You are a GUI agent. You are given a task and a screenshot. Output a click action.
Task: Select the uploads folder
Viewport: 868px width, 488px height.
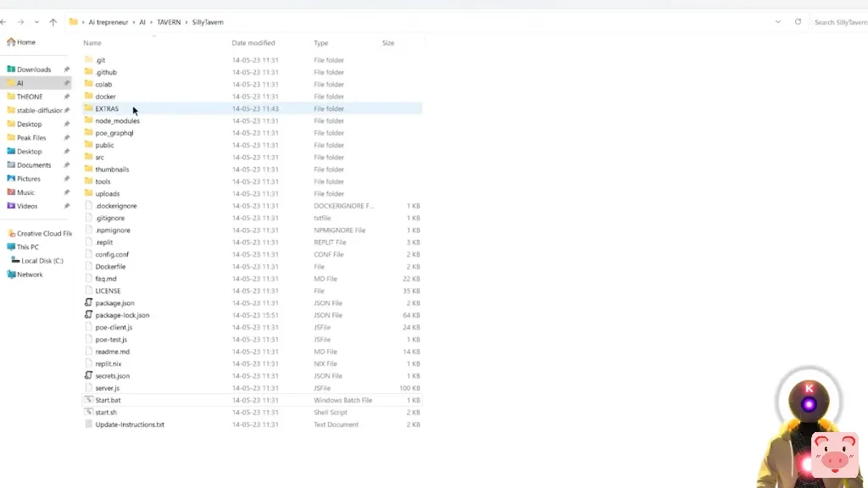108,194
